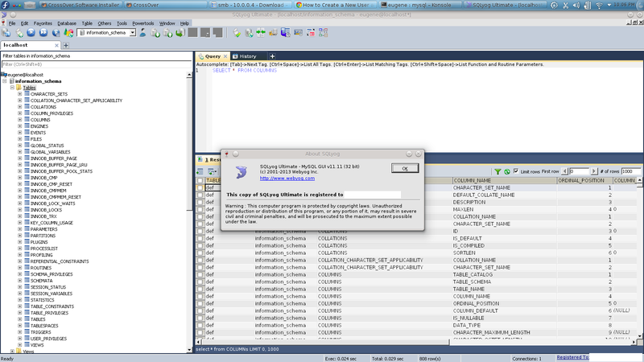Click the new connection toolbar icon

[x=6, y=33]
